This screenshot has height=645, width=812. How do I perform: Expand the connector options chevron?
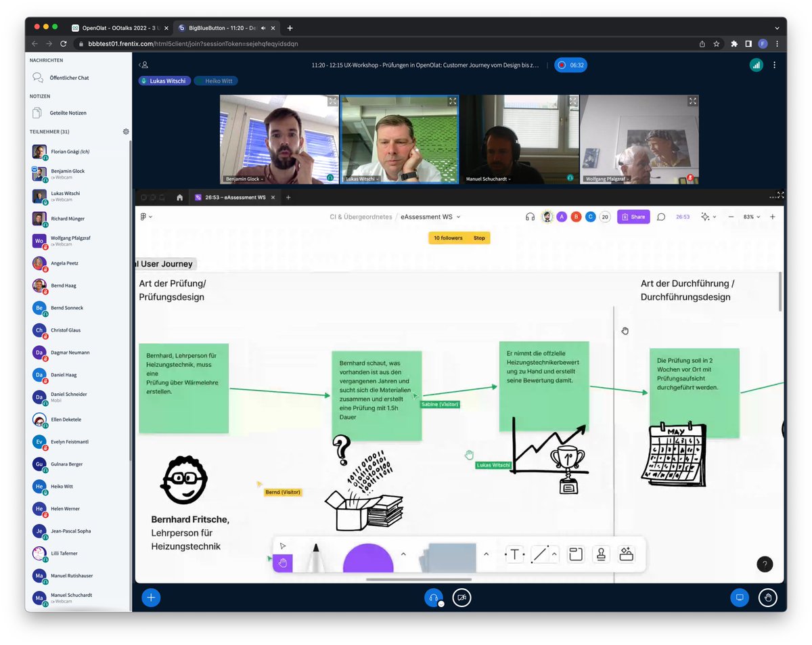click(x=554, y=554)
